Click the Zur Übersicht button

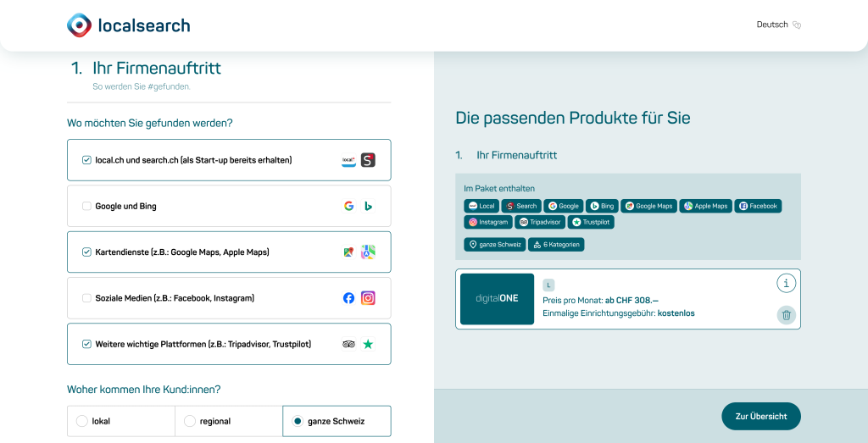tap(760, 417)
